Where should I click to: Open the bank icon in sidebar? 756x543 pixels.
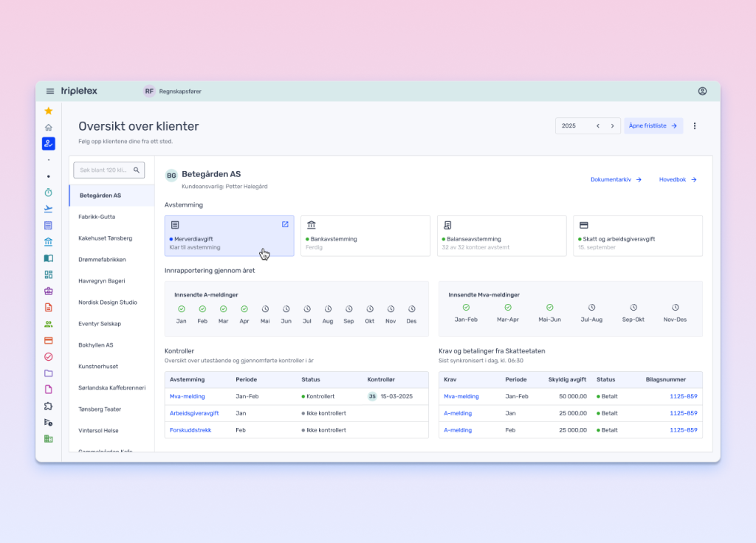tap(49, 241)
